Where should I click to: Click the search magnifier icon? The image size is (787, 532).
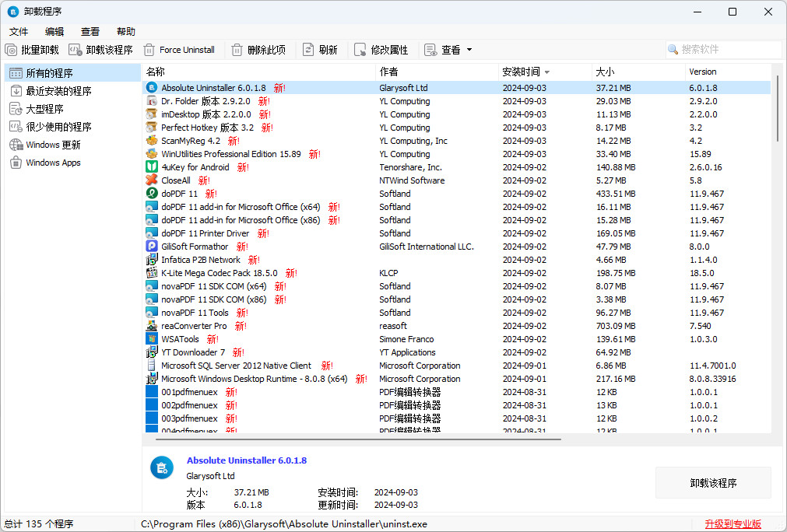pos(673,50)
